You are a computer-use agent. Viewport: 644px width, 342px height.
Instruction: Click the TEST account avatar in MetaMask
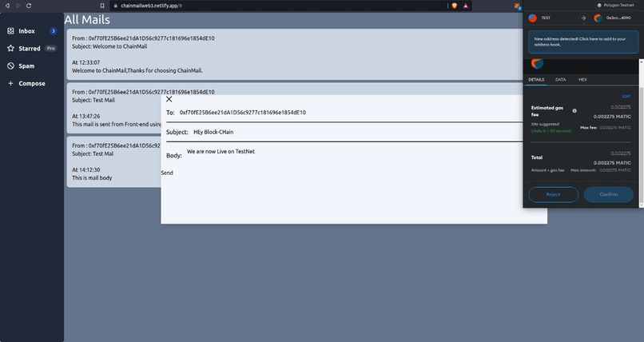click(533, 18)
